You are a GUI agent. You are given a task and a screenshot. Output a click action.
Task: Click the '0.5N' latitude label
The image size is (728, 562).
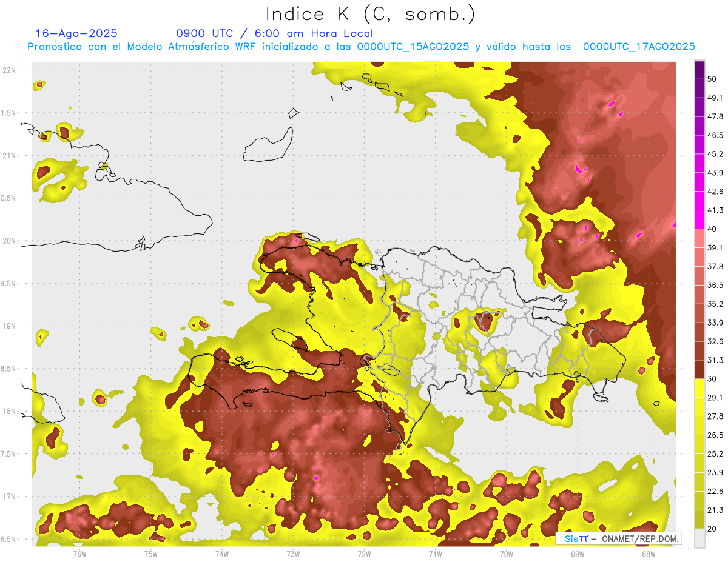pos(9,198)
